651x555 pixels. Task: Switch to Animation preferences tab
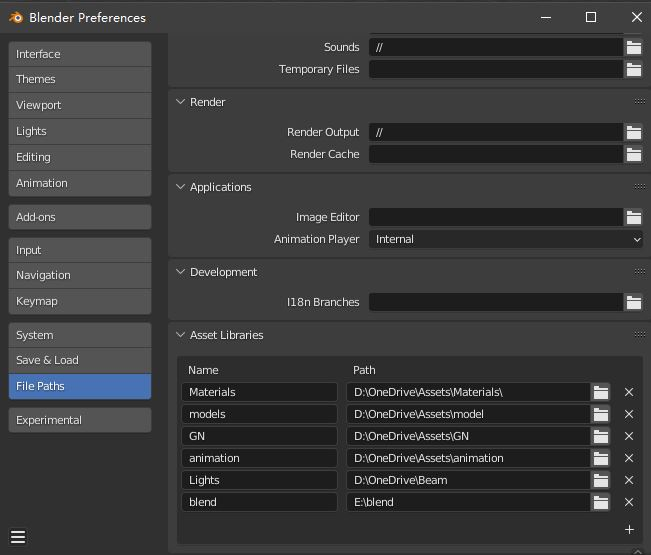click(80, 183)
